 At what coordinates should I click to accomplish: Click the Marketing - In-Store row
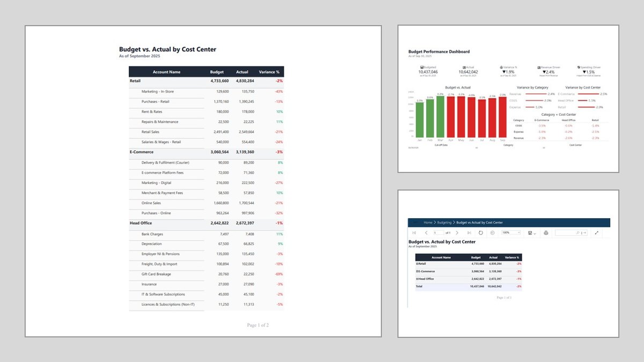tap(207, 92)
